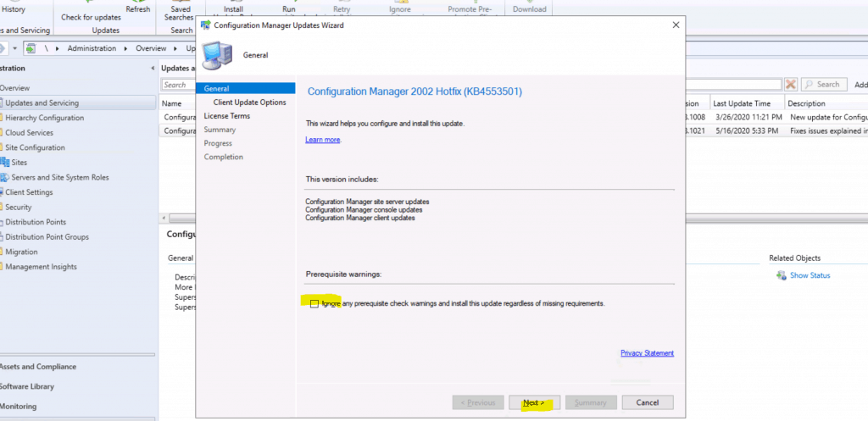Select Distribution Point Groups tree item
868x421 pixels.
pos(47,237)
